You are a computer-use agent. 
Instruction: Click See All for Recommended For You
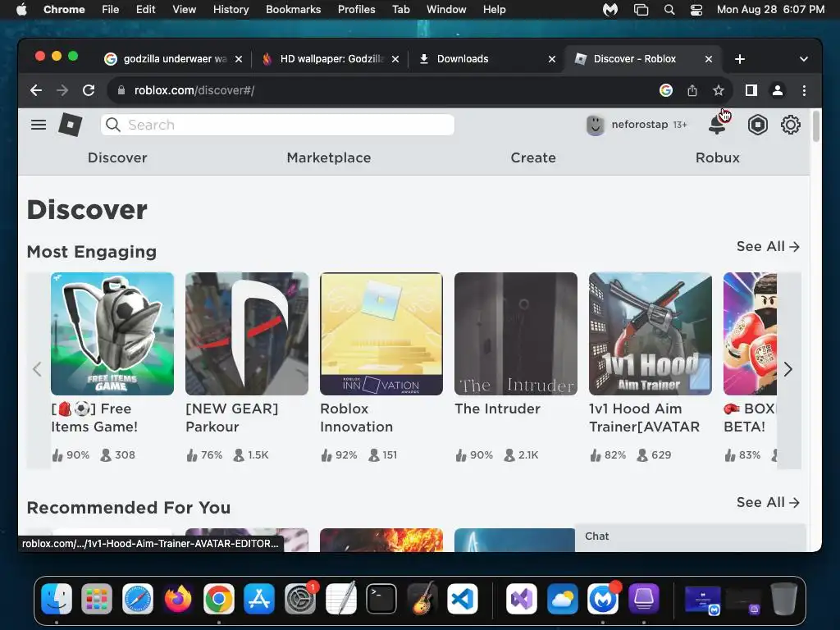768,503
